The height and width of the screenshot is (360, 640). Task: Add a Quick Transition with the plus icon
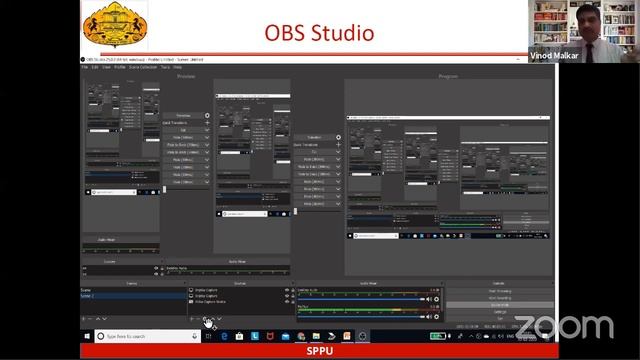tap(338, 144)
